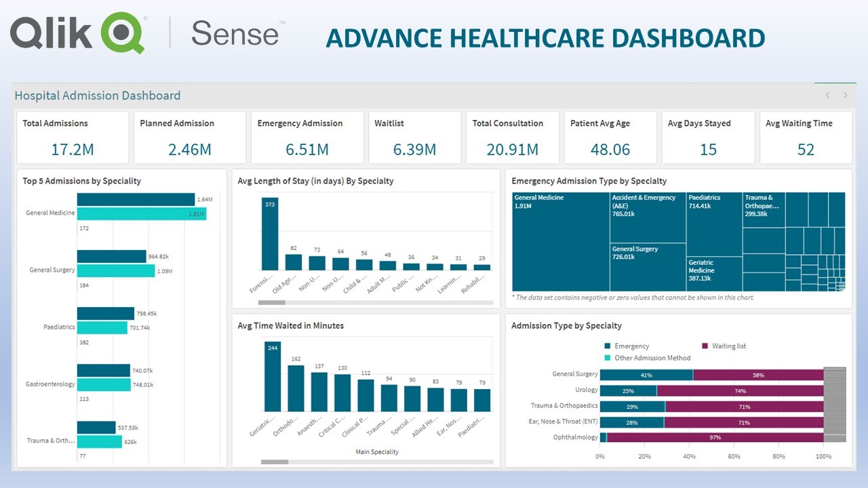Select Paediatrics 714.41k treemap tile

pos(714,224)
